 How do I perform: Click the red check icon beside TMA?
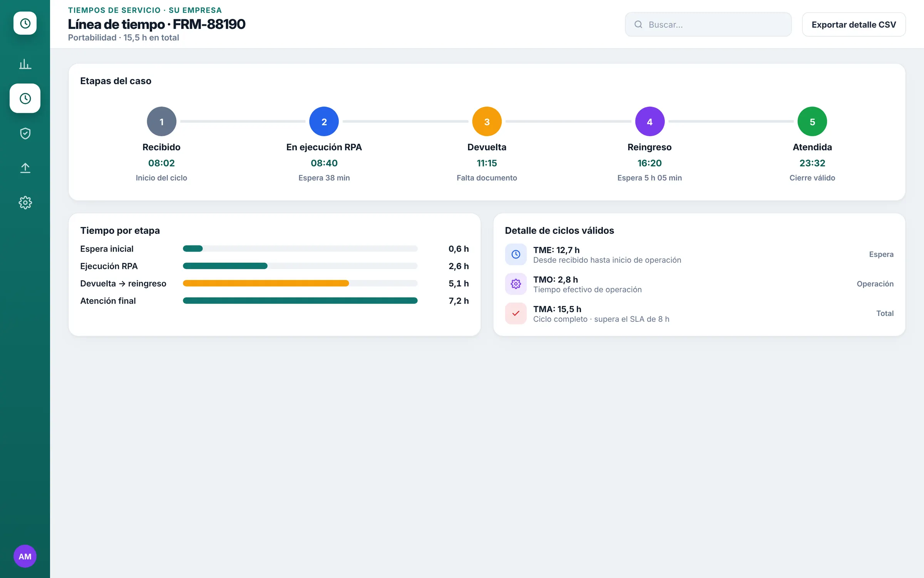click(516, 313)
